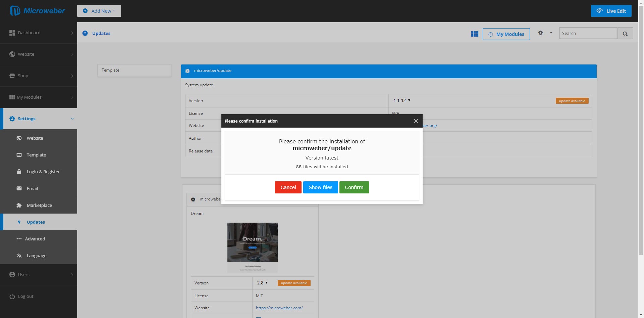This screenshot has width=644, height=318.
Task: Click the gear icon in microweber/update header
Action: 187,71
